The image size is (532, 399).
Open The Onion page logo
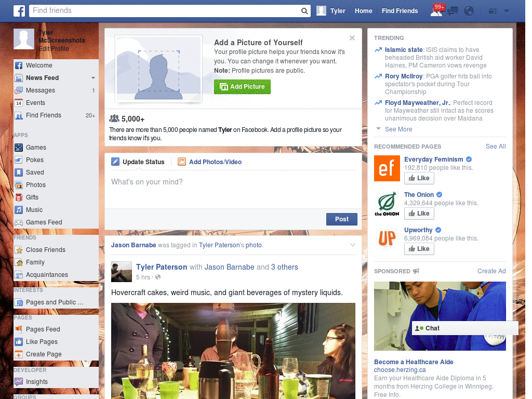pyautogui.click(x=387, y=204)
